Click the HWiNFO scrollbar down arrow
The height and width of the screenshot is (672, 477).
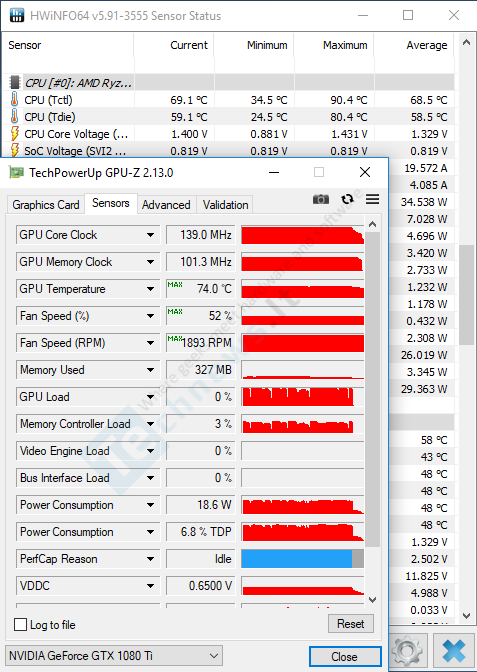point(466,616)
